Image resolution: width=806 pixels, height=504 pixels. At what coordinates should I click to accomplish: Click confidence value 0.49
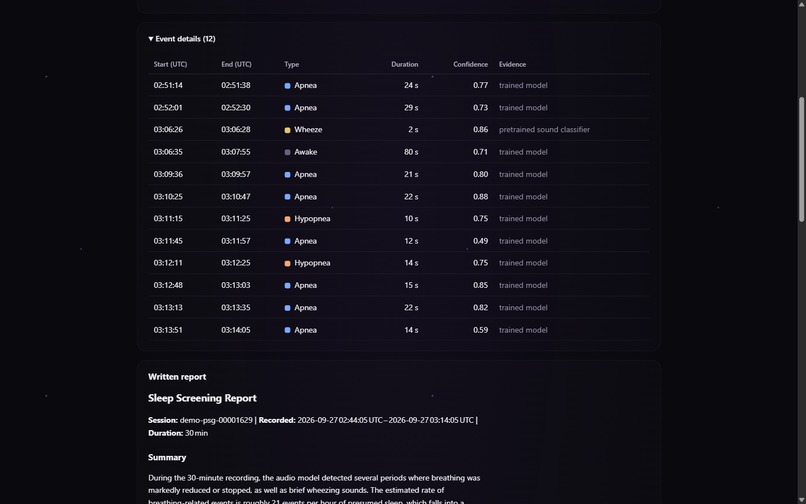coord(481,241)
